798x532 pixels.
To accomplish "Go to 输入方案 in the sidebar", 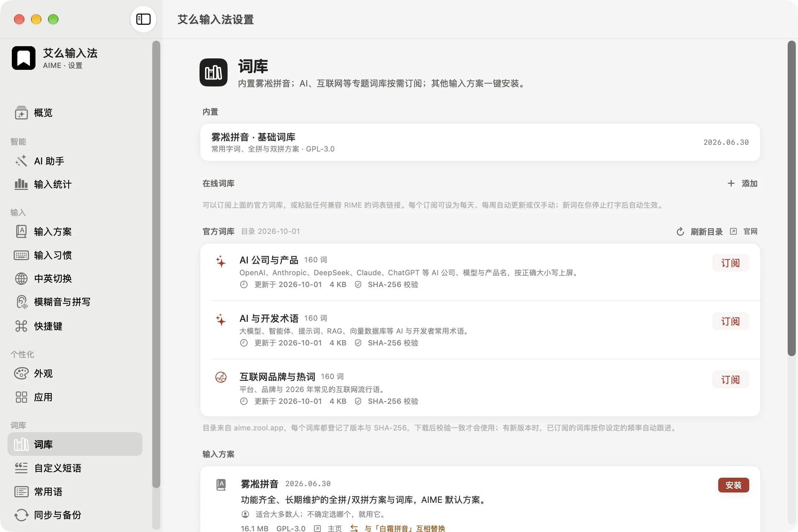I will click(75, 232).
